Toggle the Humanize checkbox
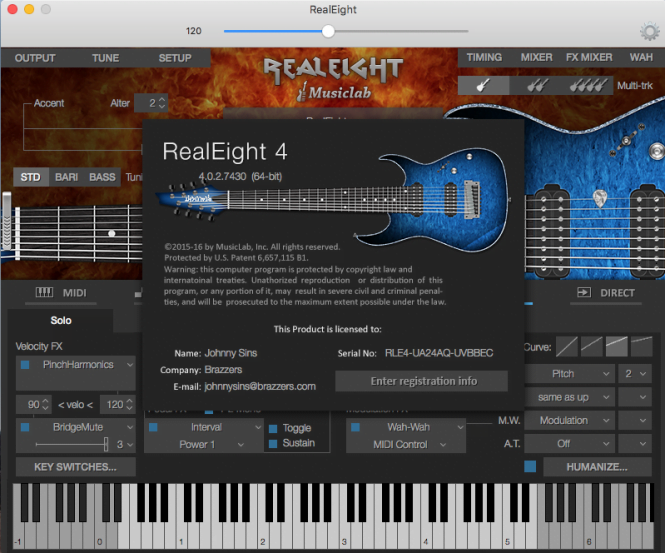The image size is (665, 553). (530, 466)
